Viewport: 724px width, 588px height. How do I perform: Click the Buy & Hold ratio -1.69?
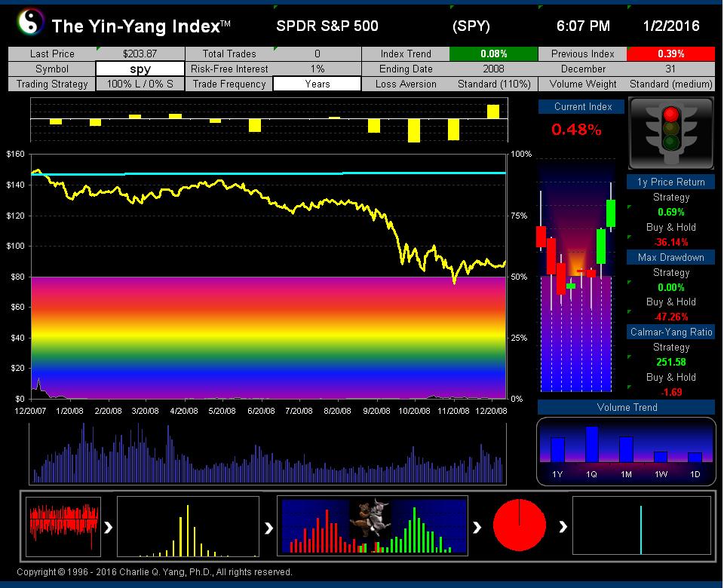click(x=671, y=392)
